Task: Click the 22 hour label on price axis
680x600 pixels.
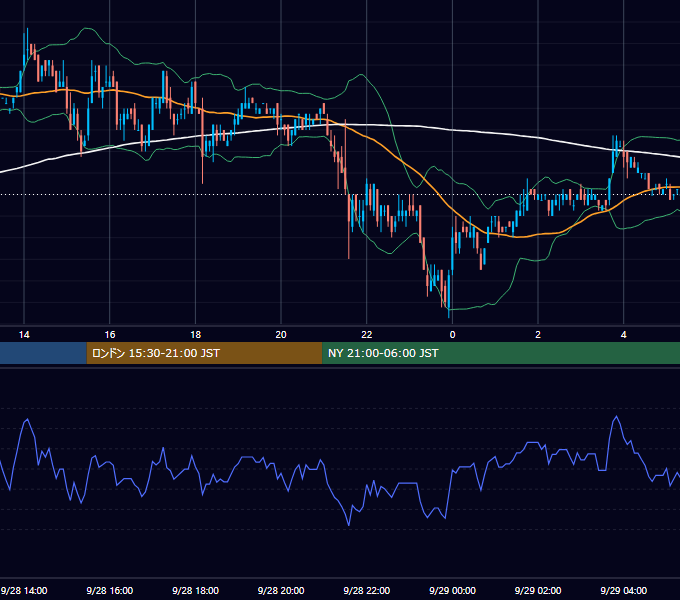Action: pos(367,334)
